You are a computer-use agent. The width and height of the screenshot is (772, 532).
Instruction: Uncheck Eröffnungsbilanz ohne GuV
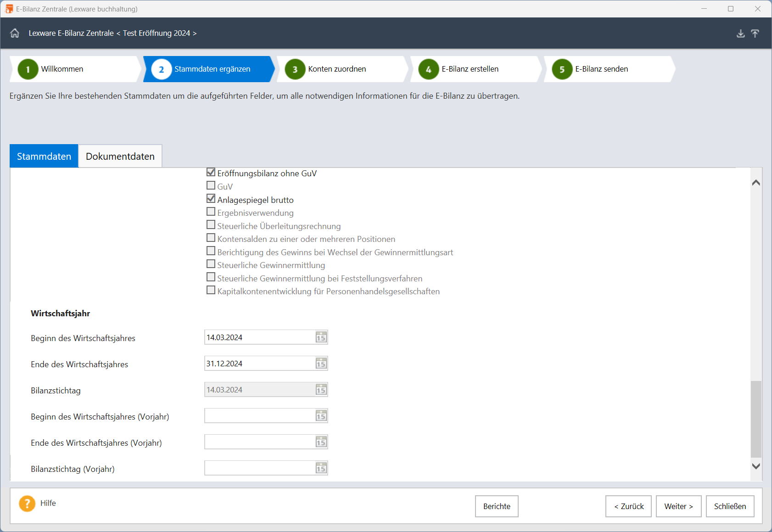pos(211,172)
